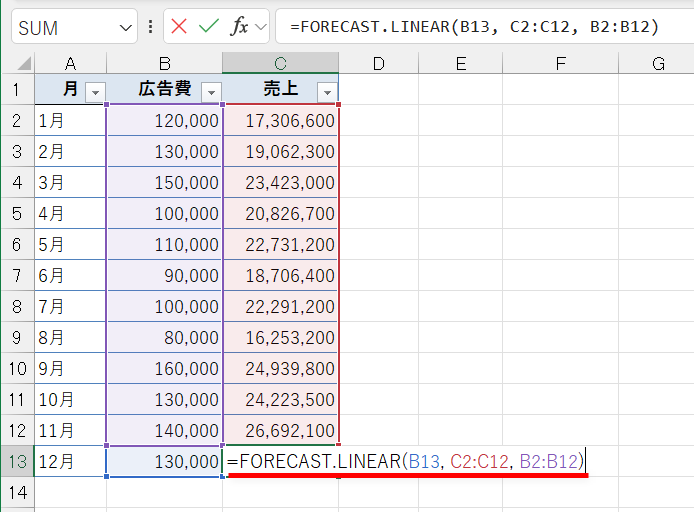
Task: Click the 19,062,300 sales cell
Action: pyautogui.click(x=281, y=151)
